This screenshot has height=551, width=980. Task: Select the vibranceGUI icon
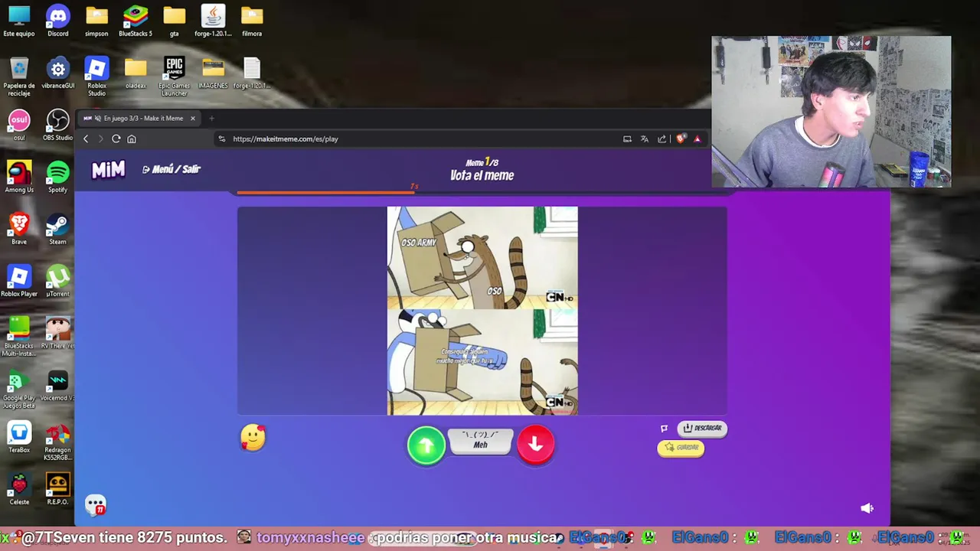58,73
